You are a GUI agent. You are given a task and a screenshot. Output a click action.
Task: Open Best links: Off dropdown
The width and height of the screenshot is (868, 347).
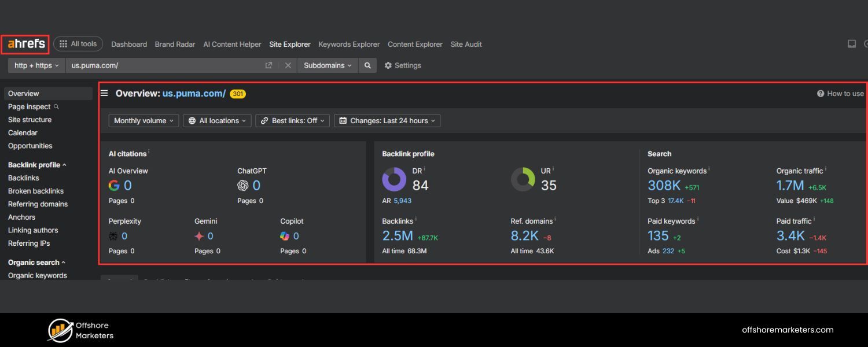[292, 121]
